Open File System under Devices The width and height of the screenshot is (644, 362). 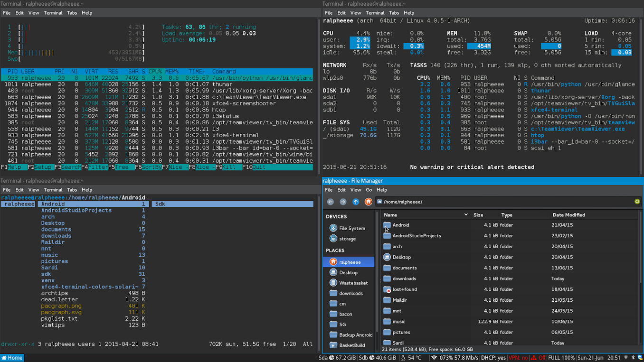click(x=351, y=228)
